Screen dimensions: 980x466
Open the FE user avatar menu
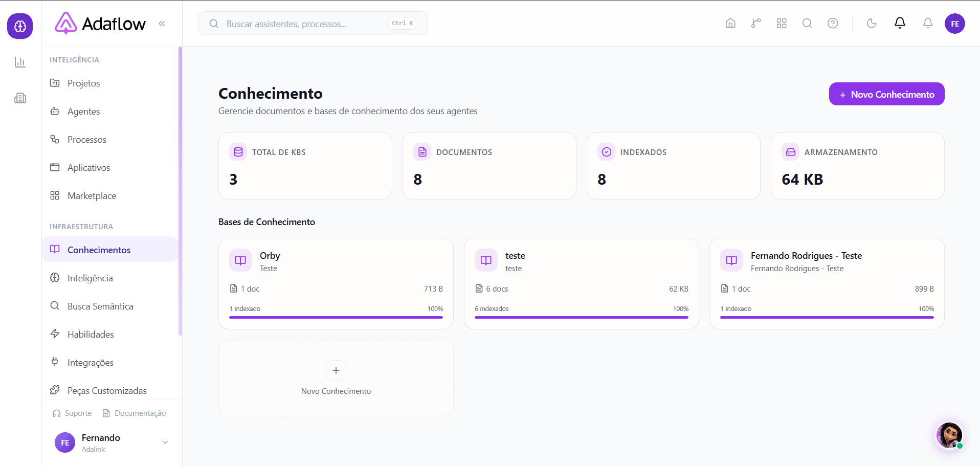pyautogui.click(x=954, y=24)
